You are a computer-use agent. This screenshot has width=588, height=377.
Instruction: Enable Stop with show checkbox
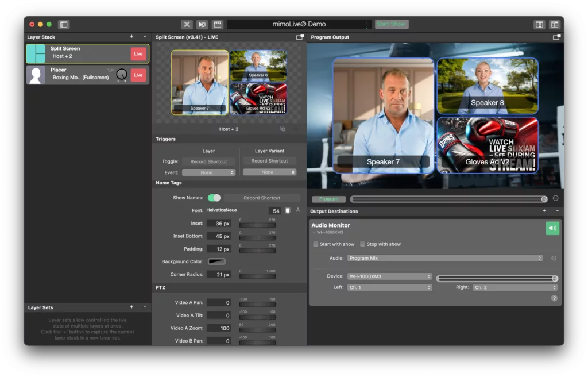coord(362,244)
